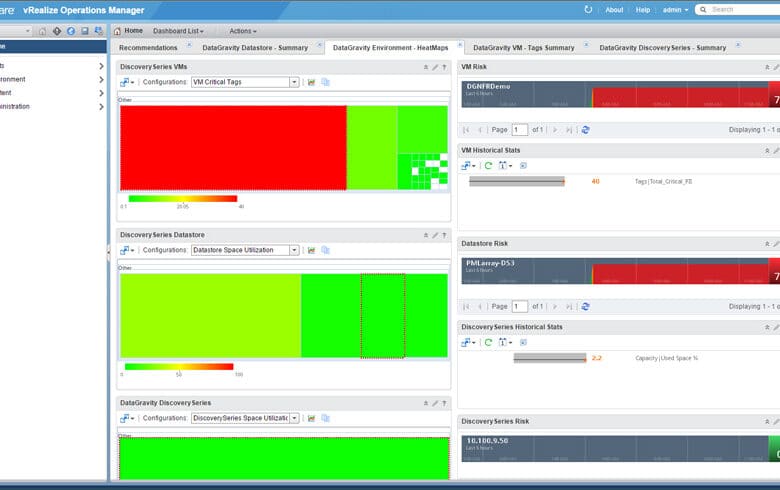Click the gray sparkline bar in VM Historical Stats
The height and width of the screenshot is (490, 780).
(x=517, y=182)
